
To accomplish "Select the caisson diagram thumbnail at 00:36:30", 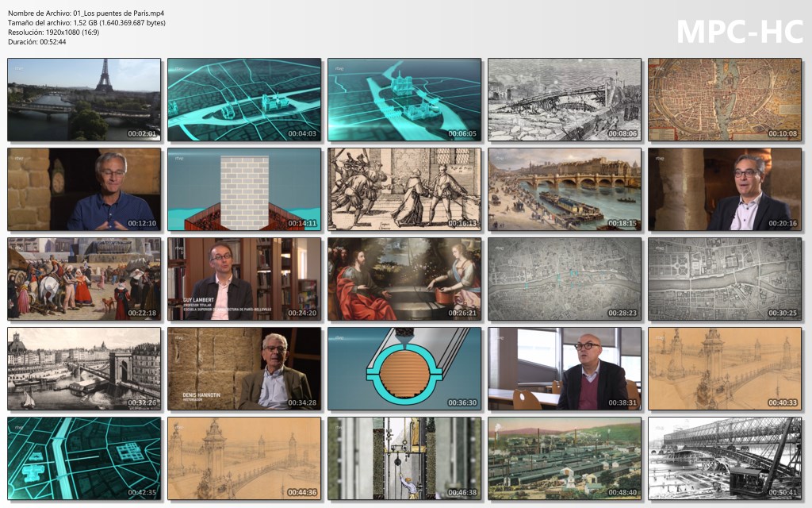I will [x=404, y=368].
